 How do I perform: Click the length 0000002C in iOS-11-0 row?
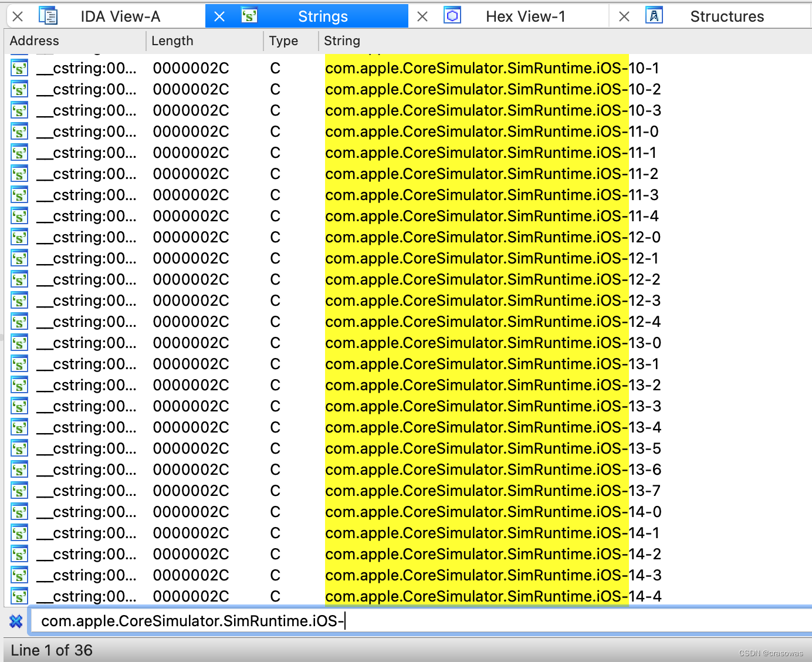191,131
